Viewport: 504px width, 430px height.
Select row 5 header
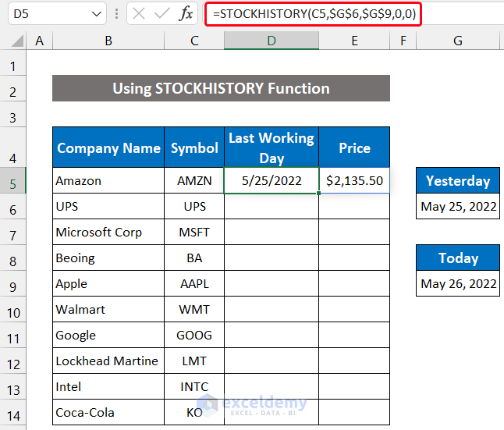coord(13,180)
